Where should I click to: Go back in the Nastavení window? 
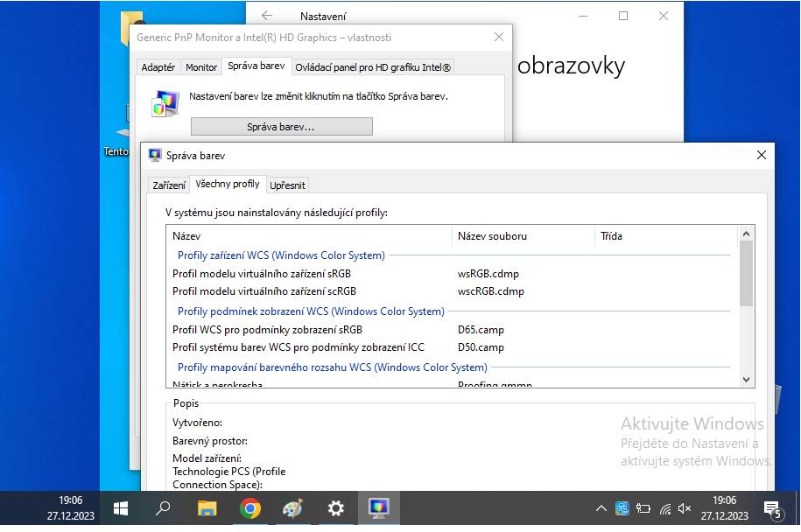pos(267,16)
